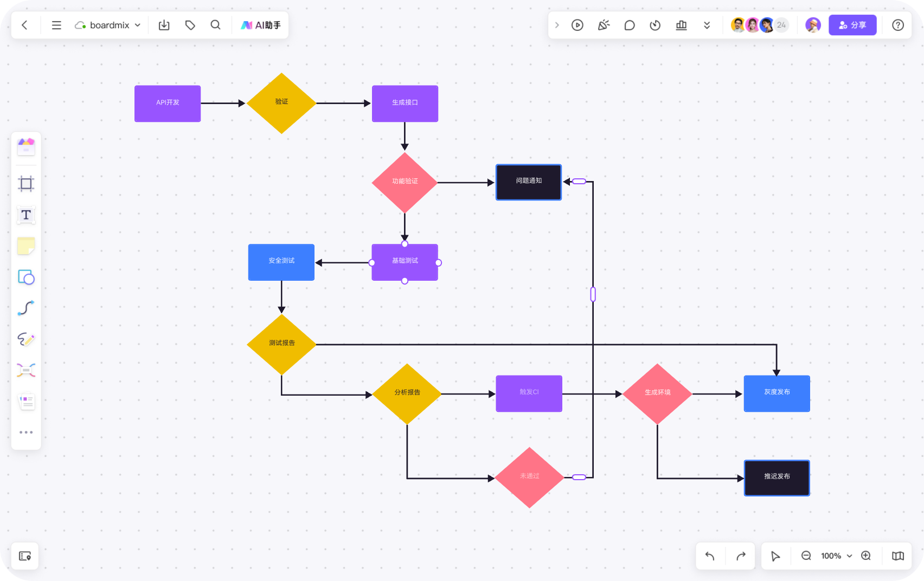Click the tag icon in the top toolbar

point(190,25)
